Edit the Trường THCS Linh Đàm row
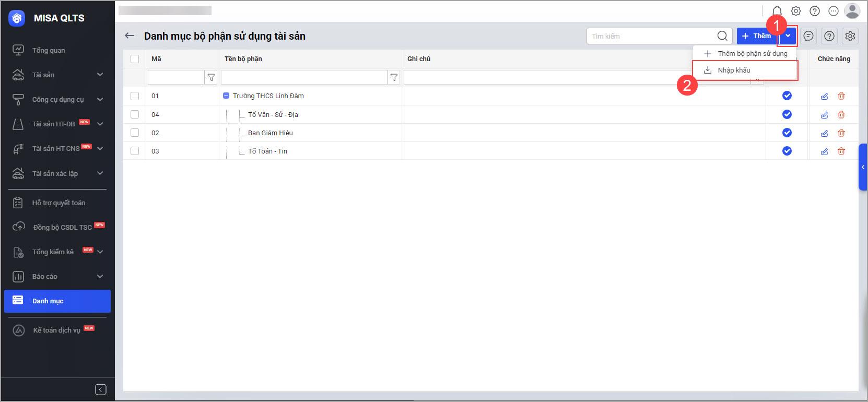 pos(824,96)
